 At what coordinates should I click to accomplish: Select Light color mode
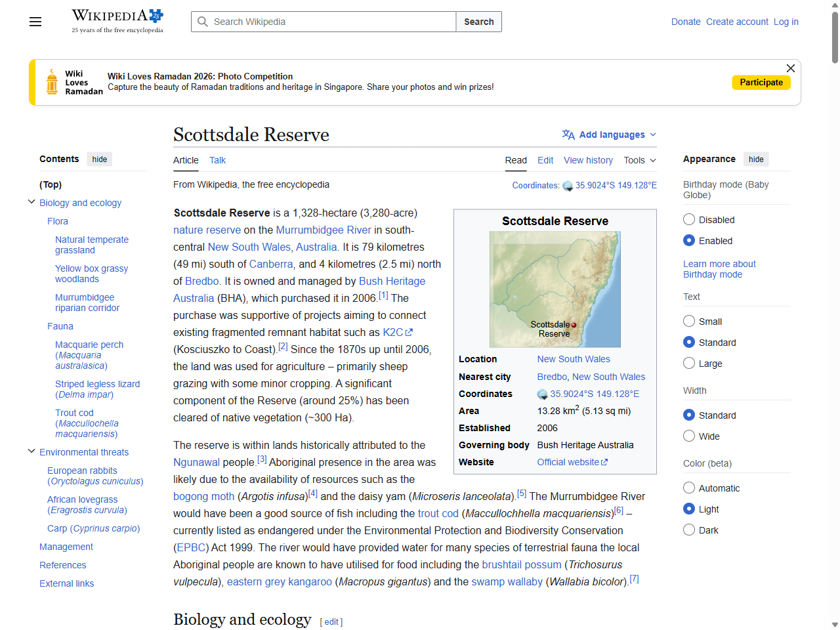coord(689,509)
